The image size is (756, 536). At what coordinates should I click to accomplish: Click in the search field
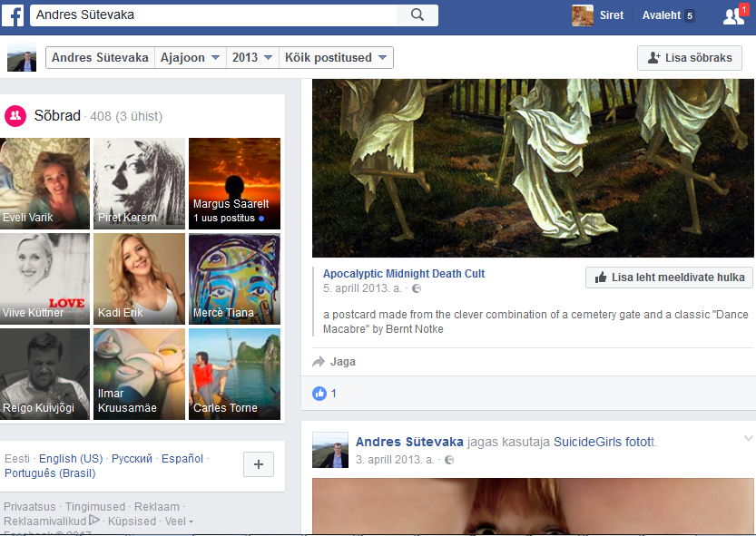coord(213,15)
